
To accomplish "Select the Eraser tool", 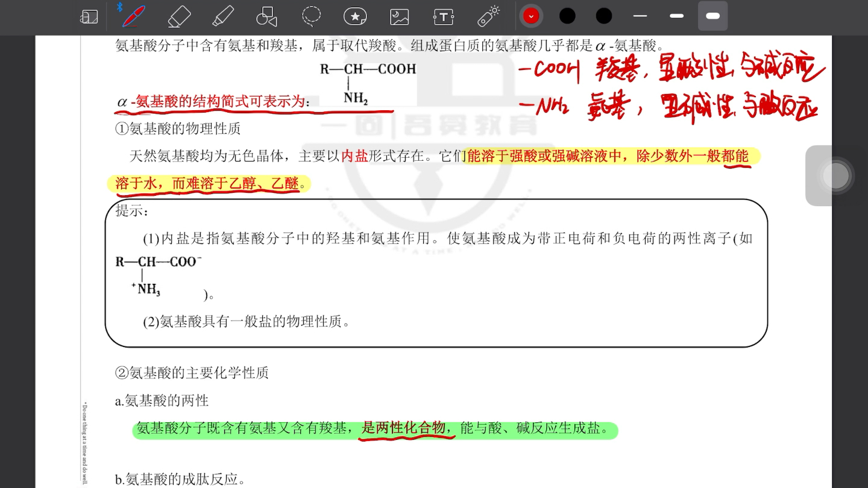I will [x=179, y=16].
